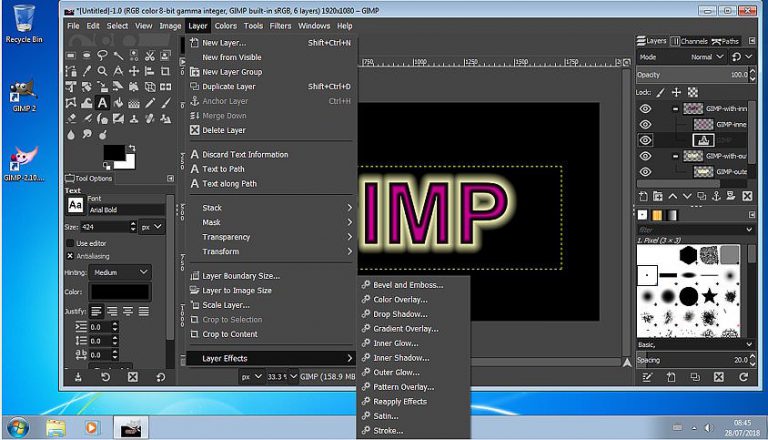Screen dimensions: 768x440
Task: Select the Bucket Fill tool
Action: click(x=118, y=102)
